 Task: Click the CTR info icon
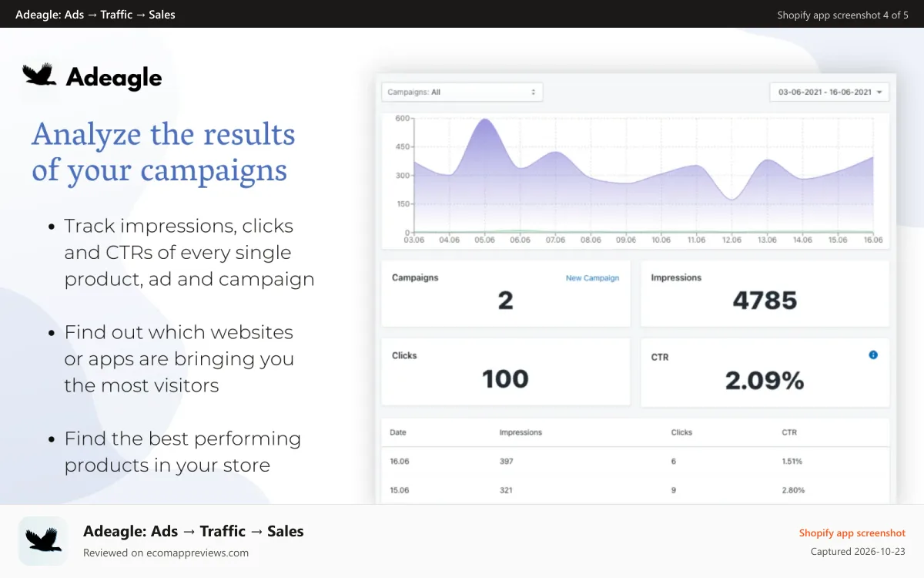pyautogui.click(x=873, y=355)
